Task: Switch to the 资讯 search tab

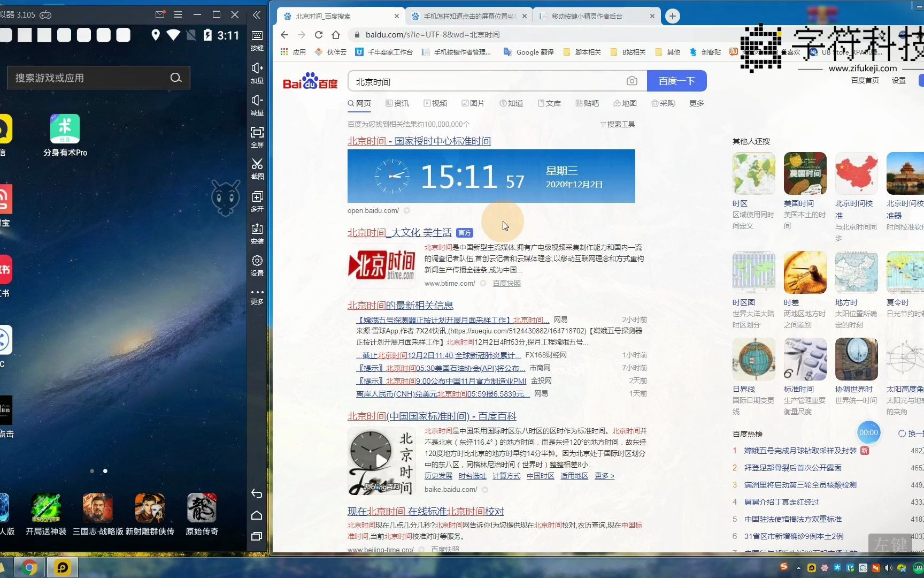Action: click(x=397, y=103)
